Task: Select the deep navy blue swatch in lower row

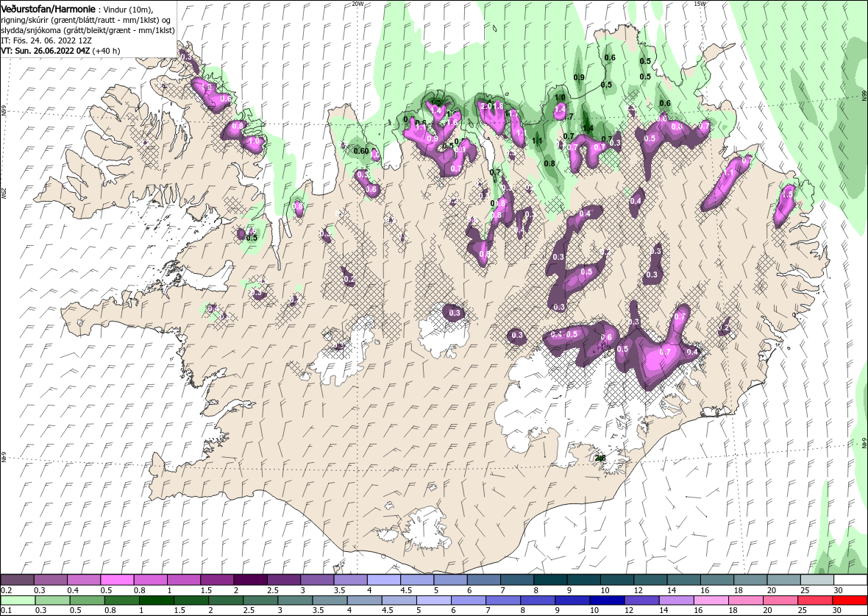Action: click(x=608, y=601)
